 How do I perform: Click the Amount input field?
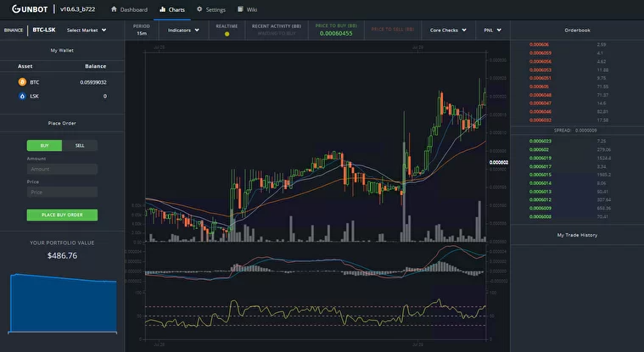pos(62,170)
